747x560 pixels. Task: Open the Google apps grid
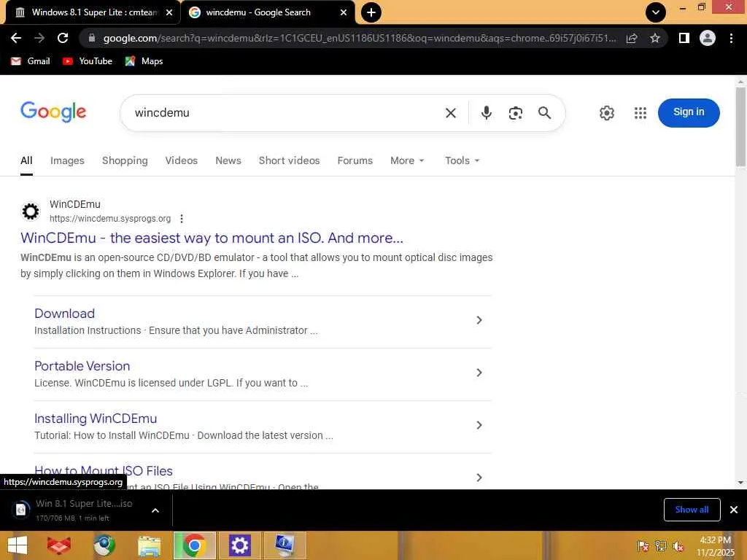[x=640, y=113]
